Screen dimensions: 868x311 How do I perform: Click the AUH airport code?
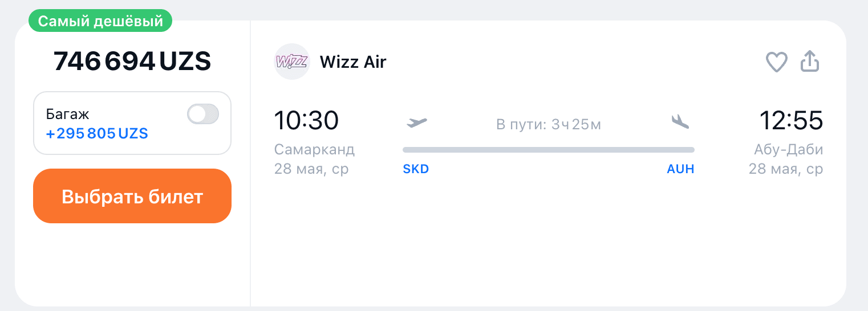pos(680,169)
